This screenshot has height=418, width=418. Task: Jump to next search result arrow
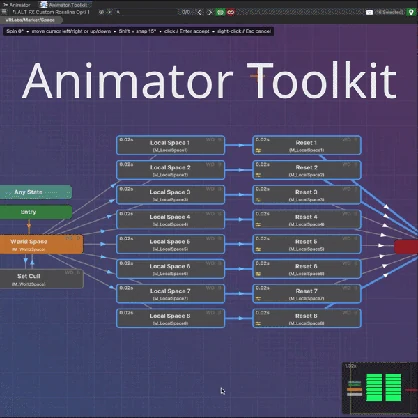point(209,12)
